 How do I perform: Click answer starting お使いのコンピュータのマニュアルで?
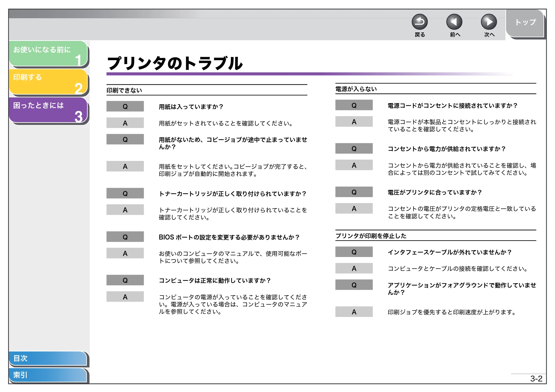point(233,257)
